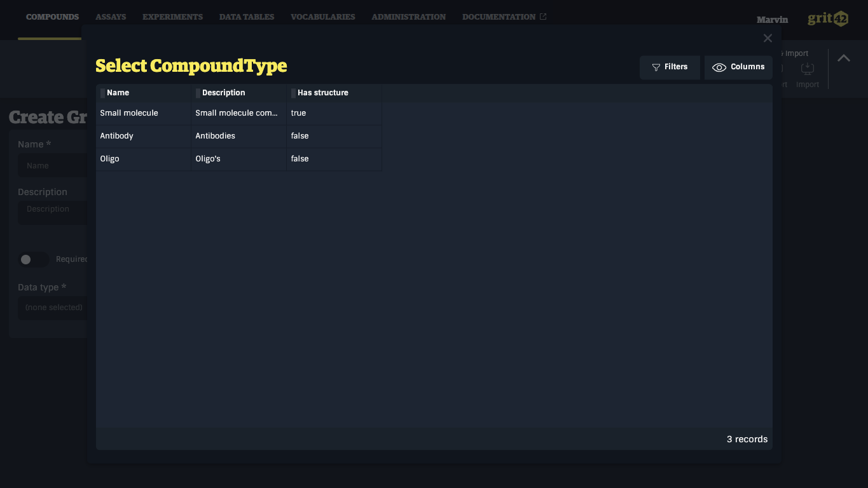Select the Antibody compound type
Viewport: 868px width, 488px height.
pos(238,136)
